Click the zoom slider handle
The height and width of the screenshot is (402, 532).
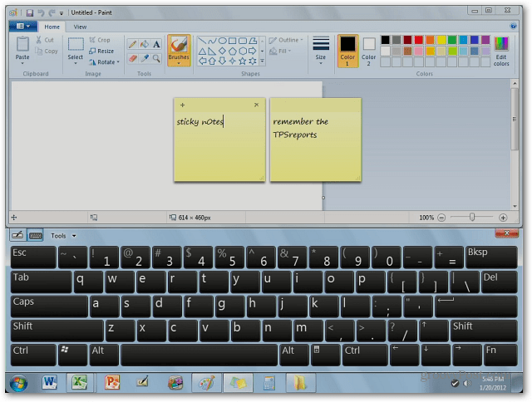coord(472,218)
